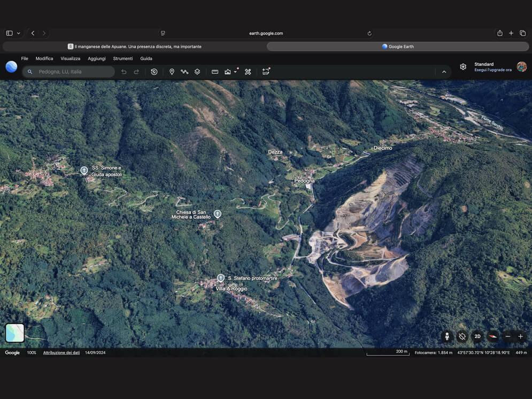Open Google Earth settings gear

[x=463, y=67]
